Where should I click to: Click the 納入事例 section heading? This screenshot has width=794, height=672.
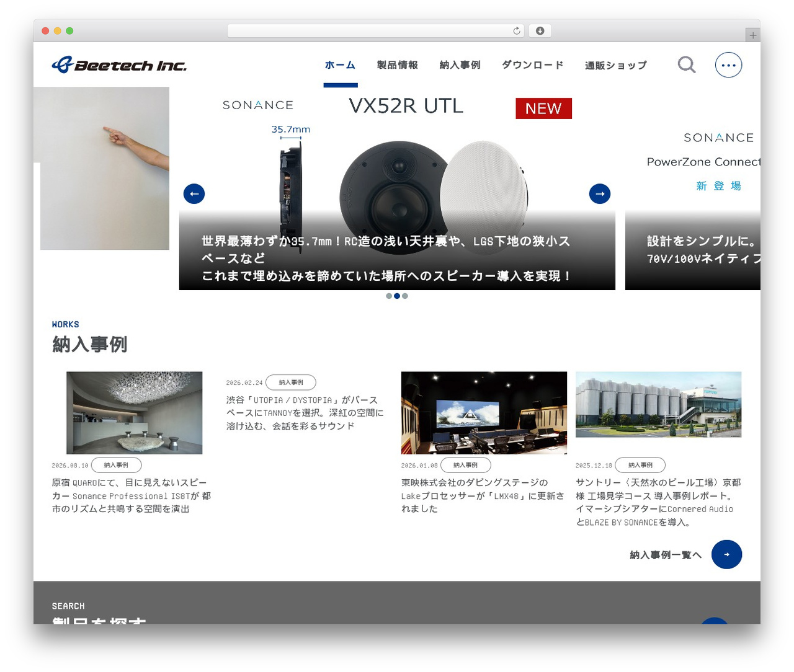[90, 344]
